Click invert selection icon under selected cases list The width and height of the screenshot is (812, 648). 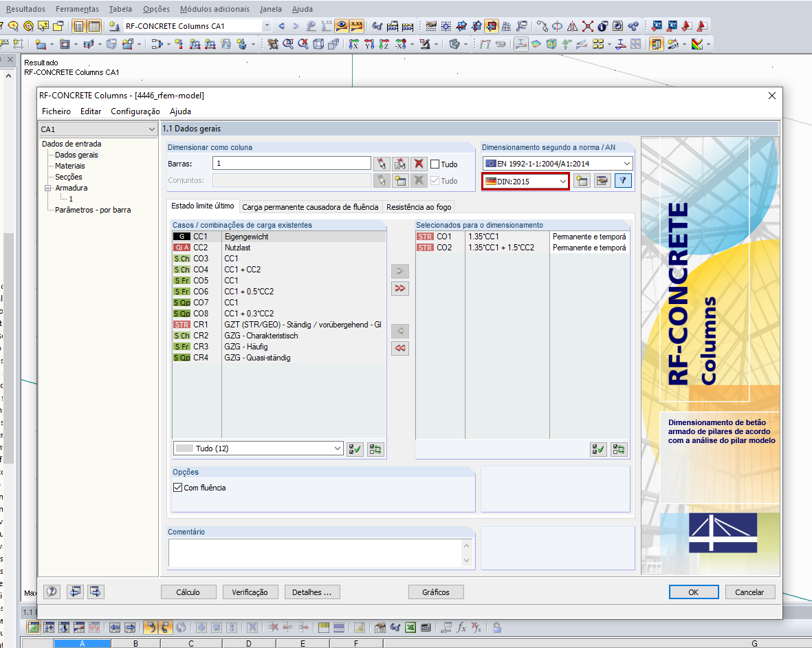tap(618, 449)
